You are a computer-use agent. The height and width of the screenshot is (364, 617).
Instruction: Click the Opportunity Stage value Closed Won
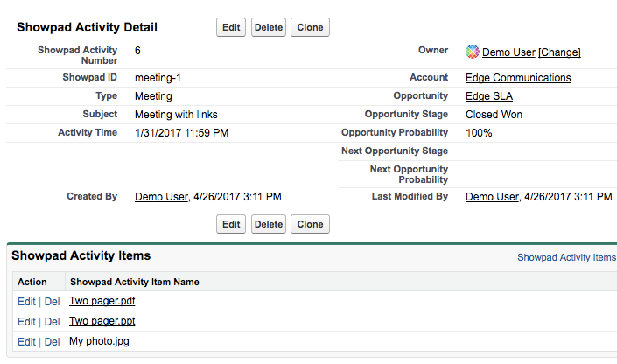494,115
